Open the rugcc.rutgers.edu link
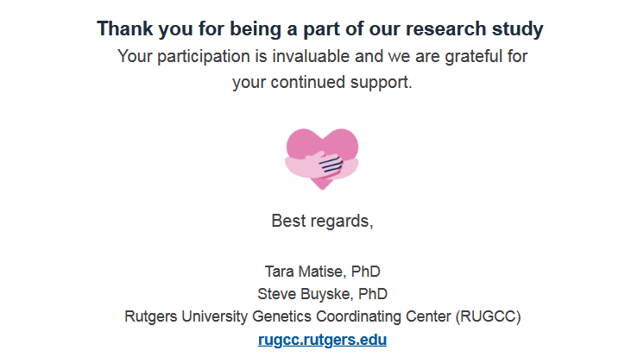 pos(322,340)
